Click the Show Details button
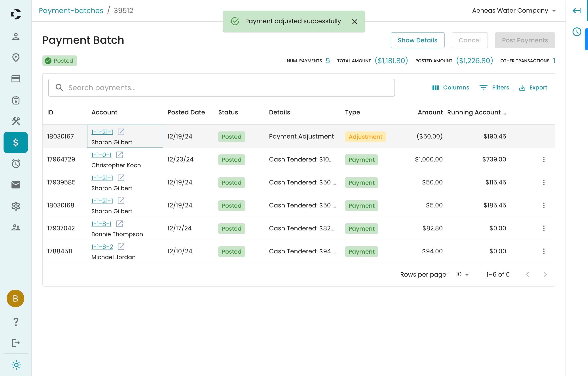Viewport: 588px width, 376px height. point(417,40)
